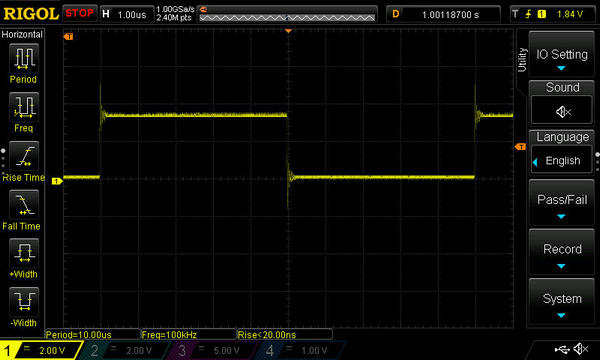Click the USB connection status icon
600x360 pixels.
tap(562, 349)
